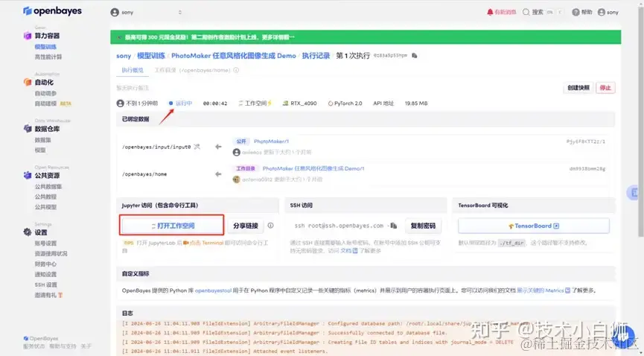Click the 复制密码 button

[423, 226]
